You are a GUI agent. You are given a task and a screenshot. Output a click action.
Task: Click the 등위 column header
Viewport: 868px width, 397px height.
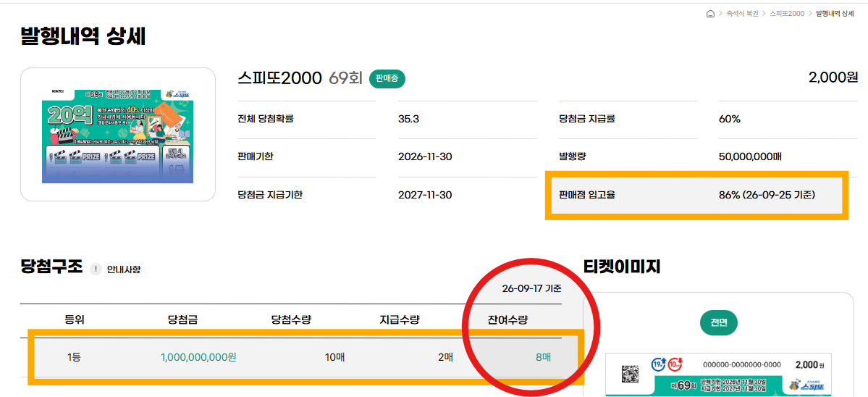click(x=74, y=319)
